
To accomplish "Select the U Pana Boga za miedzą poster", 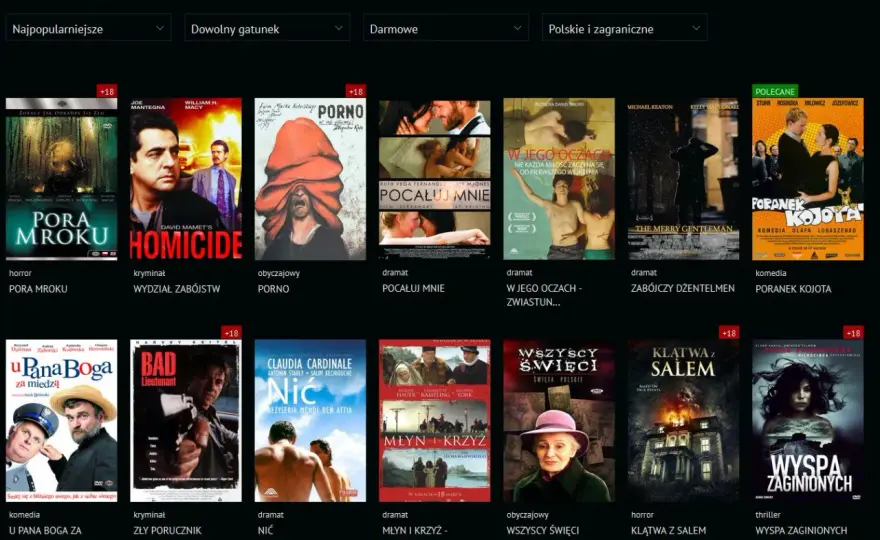I will [x=62, y=420].
